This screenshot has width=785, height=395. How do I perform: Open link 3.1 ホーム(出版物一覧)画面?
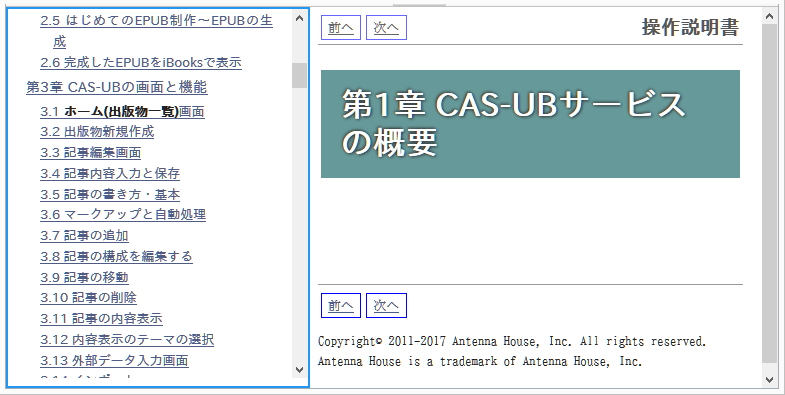click(x=122, y=111)
